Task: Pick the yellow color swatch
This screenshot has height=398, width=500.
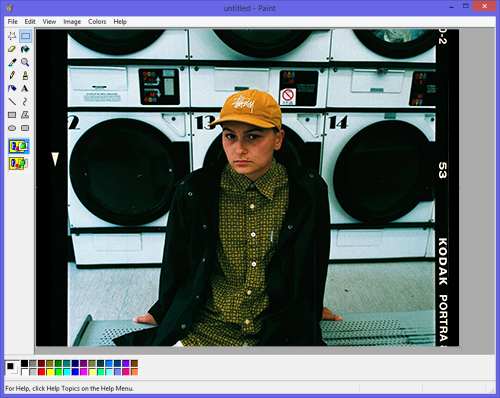Action: tap(50, 372)
